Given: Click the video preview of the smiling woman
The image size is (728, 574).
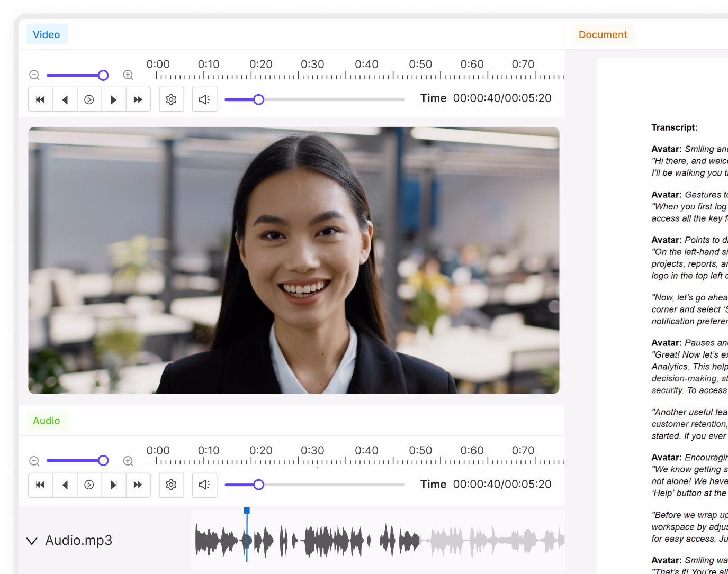Looking at the screenshot, I should point(294,260).
